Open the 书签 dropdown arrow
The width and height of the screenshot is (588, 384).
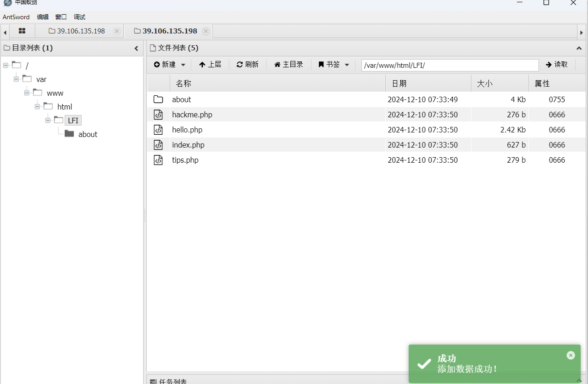pos(347,65)
